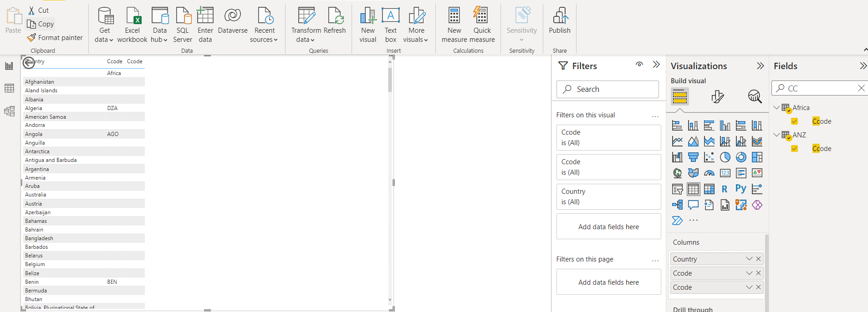Open Transform data dropdown
The image size is (868, 312).
(306, 25)
